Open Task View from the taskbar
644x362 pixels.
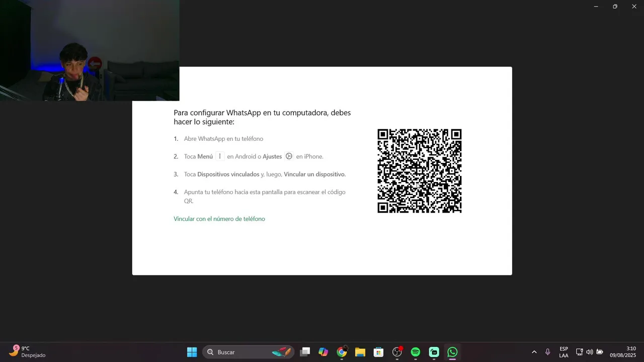[x=305, y=352]
